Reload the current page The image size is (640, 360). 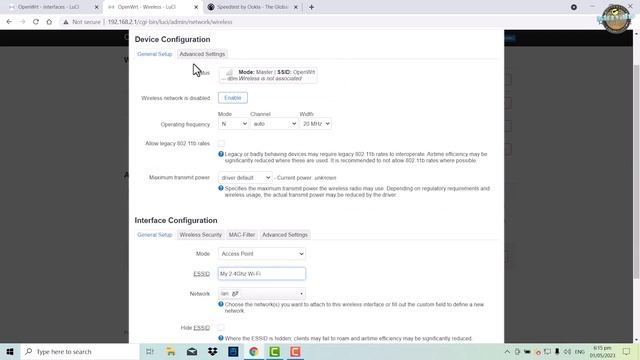coord(36,22)
